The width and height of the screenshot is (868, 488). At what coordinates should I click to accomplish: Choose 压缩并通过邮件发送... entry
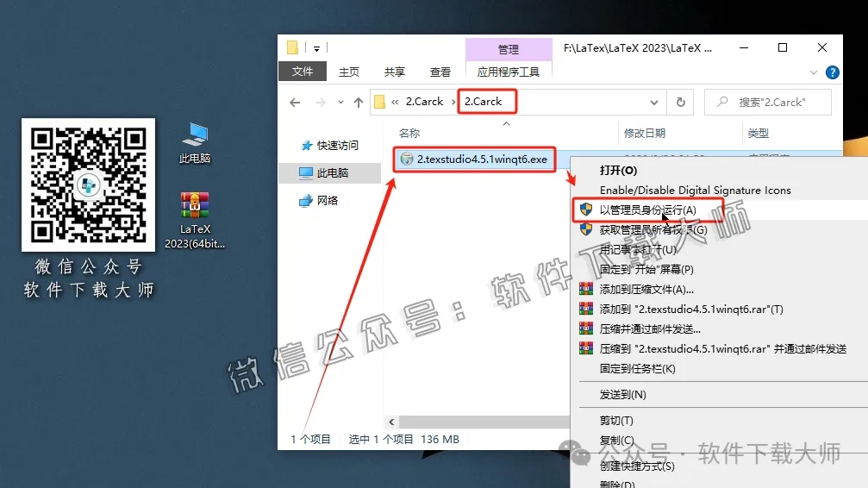click(650, 329)
